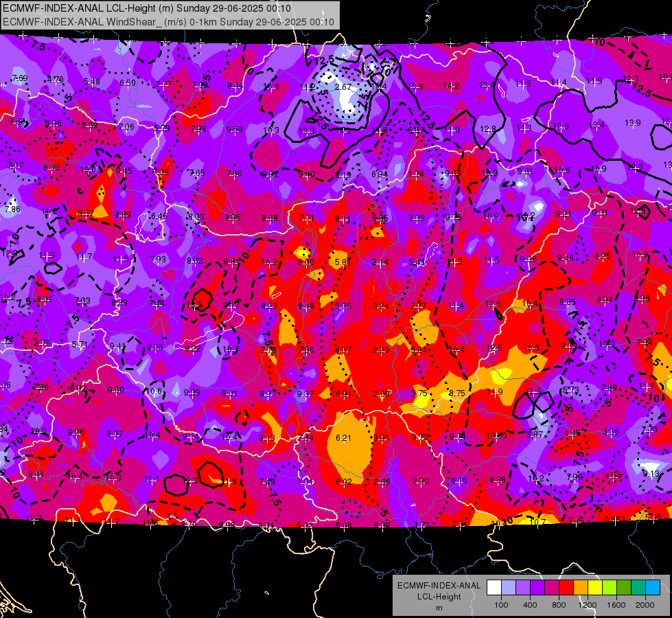Click the yellow legend swatch right of 1200
672x618 pixels.
(595, 588)
